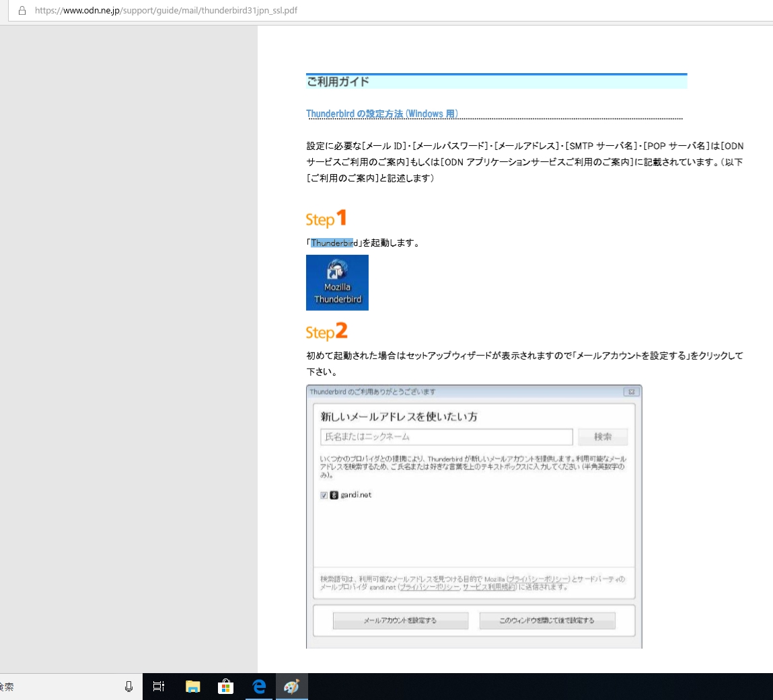
Task: Open the Thunderbird setup guide heading link
Action: tap(382, 114)
